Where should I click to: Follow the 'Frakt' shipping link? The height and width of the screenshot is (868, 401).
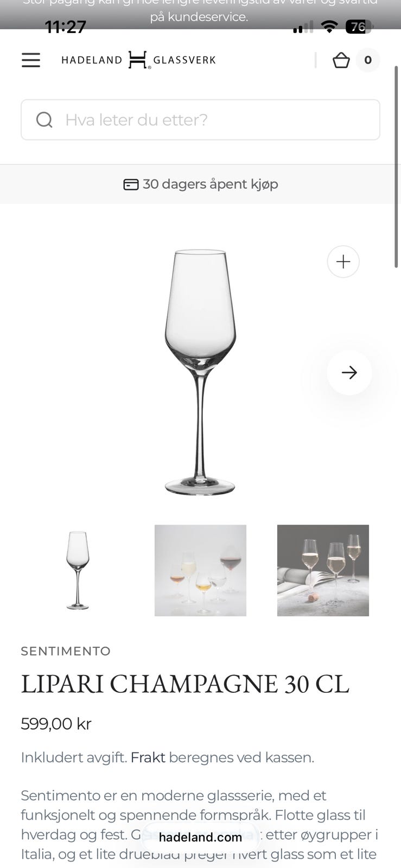coord(148,757)
